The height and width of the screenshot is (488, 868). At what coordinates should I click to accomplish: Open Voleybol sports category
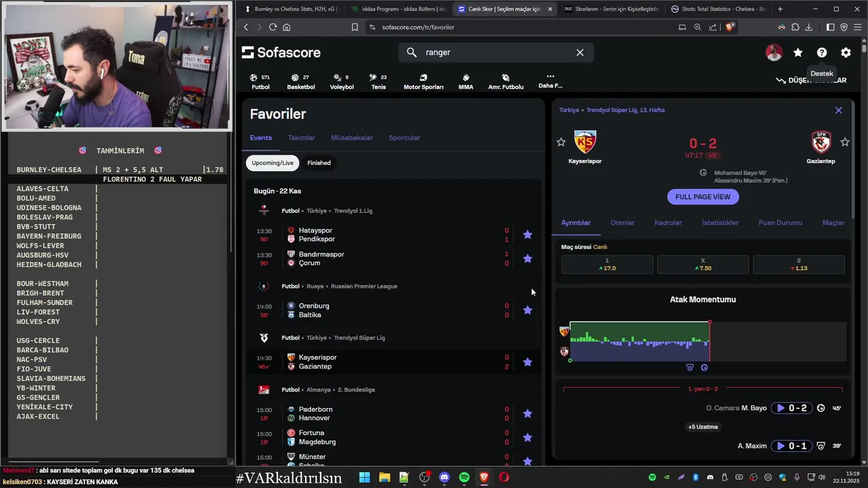[342, 82]
